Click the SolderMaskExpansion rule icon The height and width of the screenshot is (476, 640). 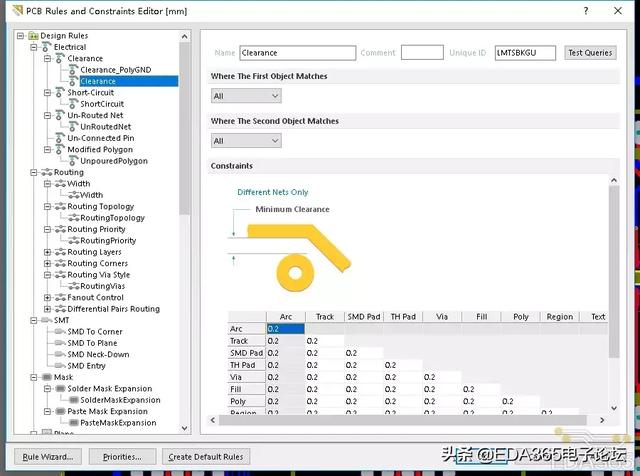(74, 400)
